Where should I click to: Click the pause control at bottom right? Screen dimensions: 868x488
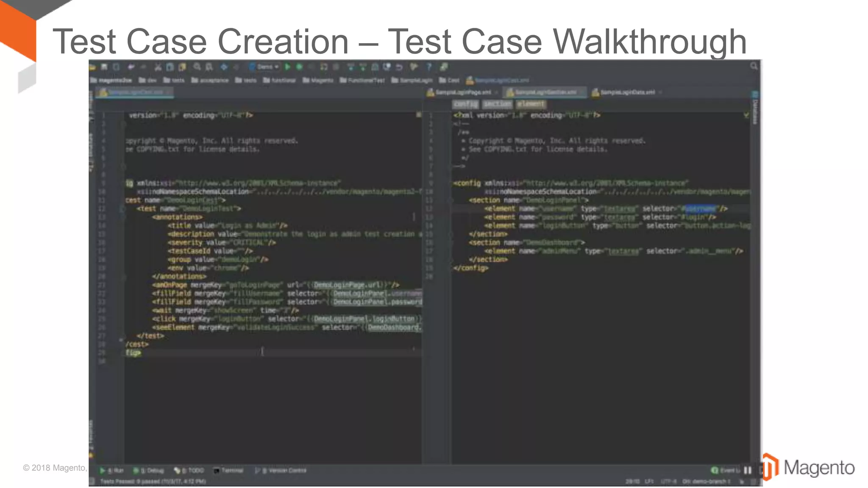(x=748, y=470)
